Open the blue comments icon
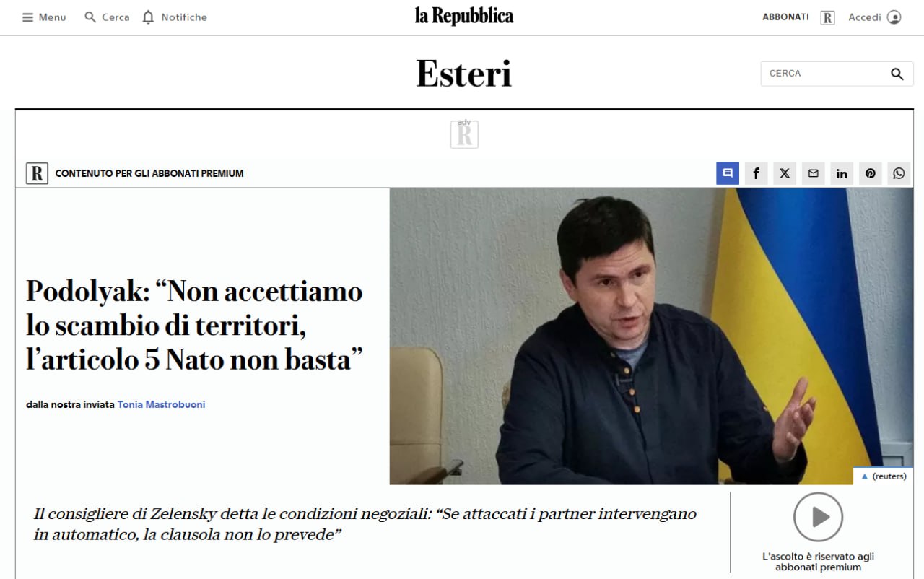Screen dimensions: 924x579 [728, 173]
